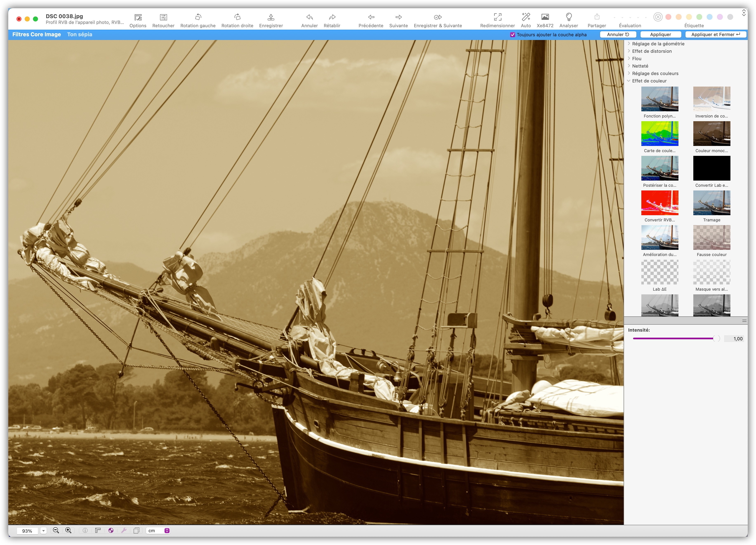Click the overlapping squares icon in status bar

pyautogui.click(x=136, y=530)
